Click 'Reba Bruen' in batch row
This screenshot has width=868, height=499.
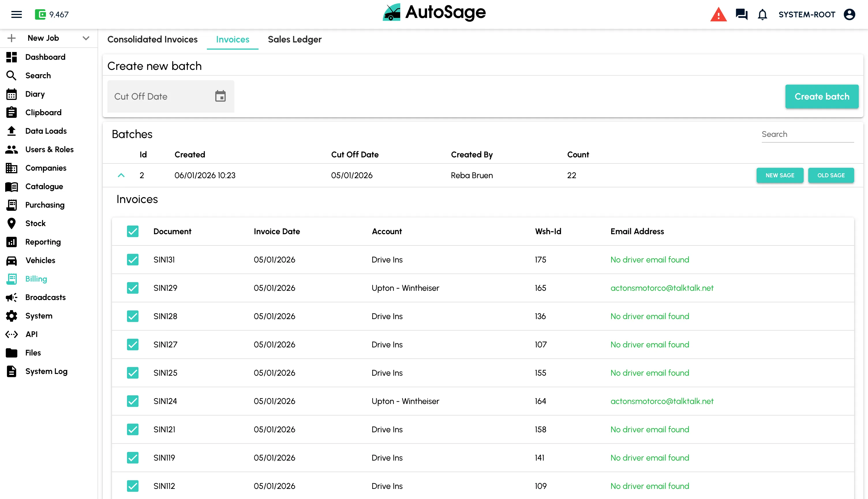(x=472, y=176)
